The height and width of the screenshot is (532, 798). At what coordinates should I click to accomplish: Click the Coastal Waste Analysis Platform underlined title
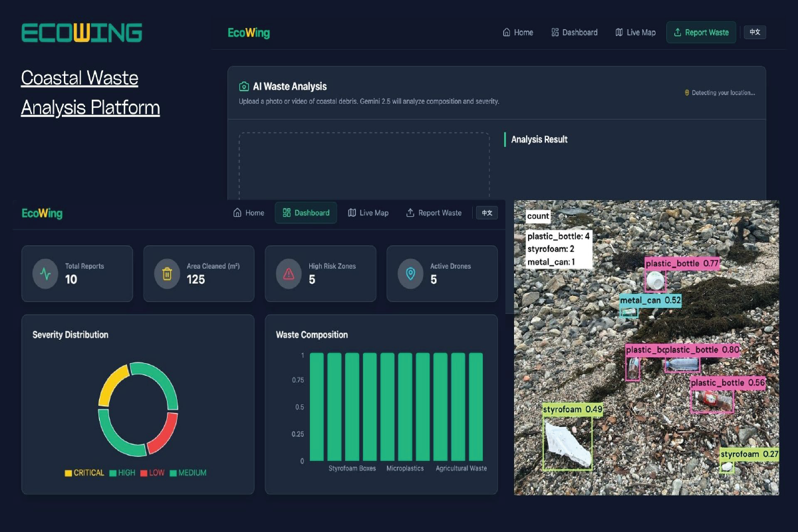pos(90,92)
